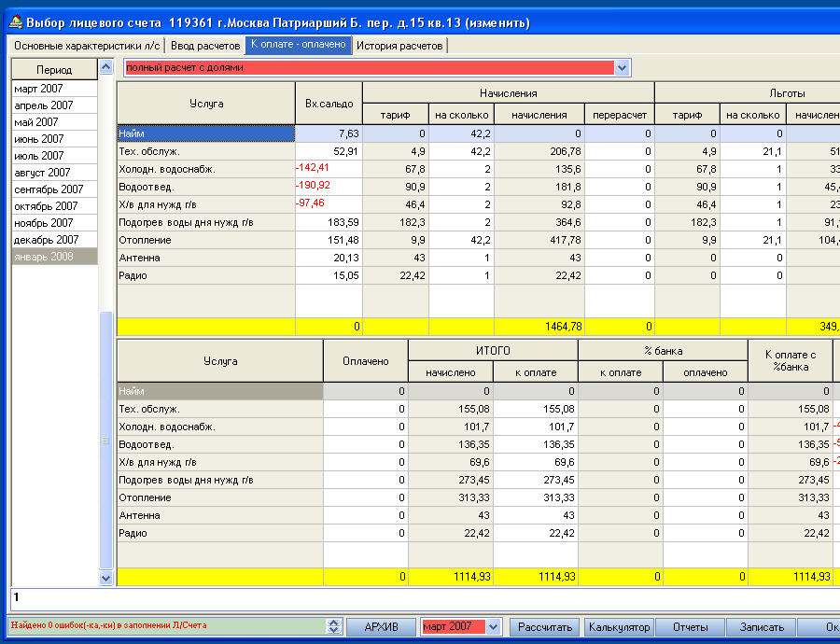The image size is (840, 644).
Task: Select period 'сентябрь 2007'
Action: point(54,189)
